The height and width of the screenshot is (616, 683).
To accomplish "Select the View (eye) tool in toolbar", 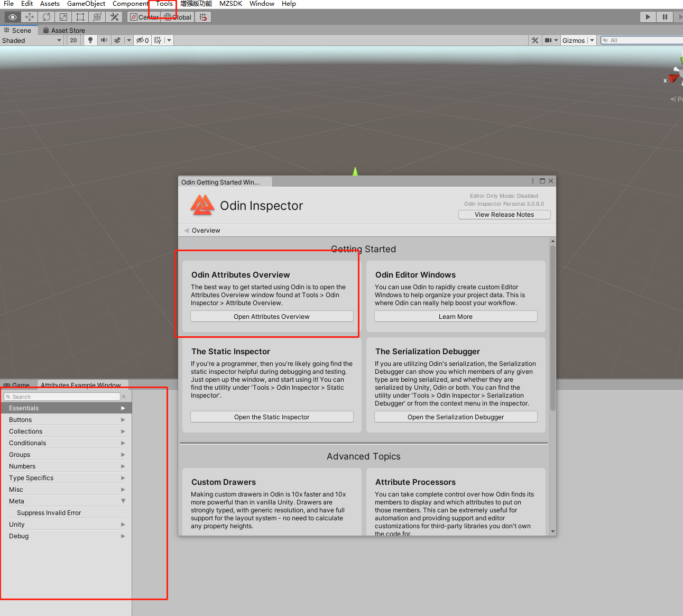I will pyautogui.click(x=13, y=17).
